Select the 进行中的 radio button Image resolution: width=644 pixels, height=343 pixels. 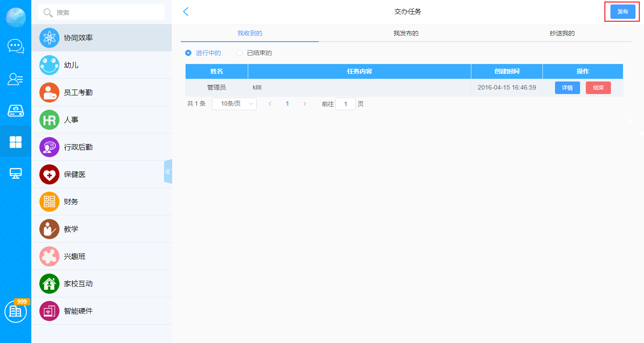tap(188, 53)
